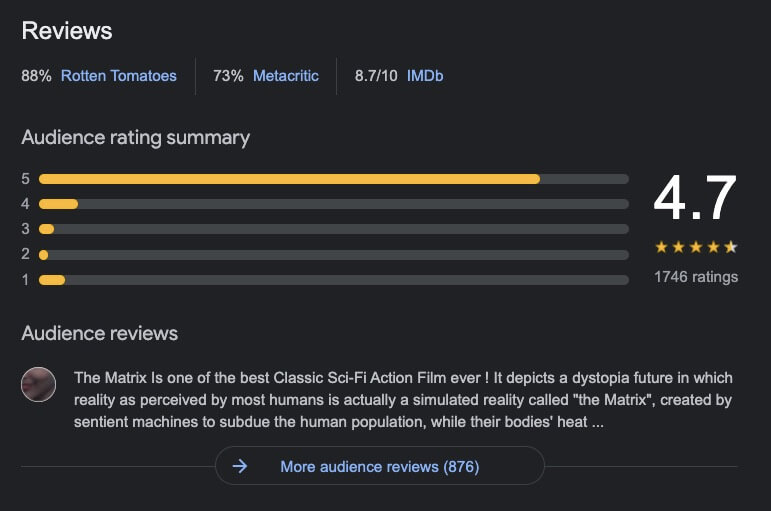
Task: Select the 2-star rating bar
Action: click(334, 255)
